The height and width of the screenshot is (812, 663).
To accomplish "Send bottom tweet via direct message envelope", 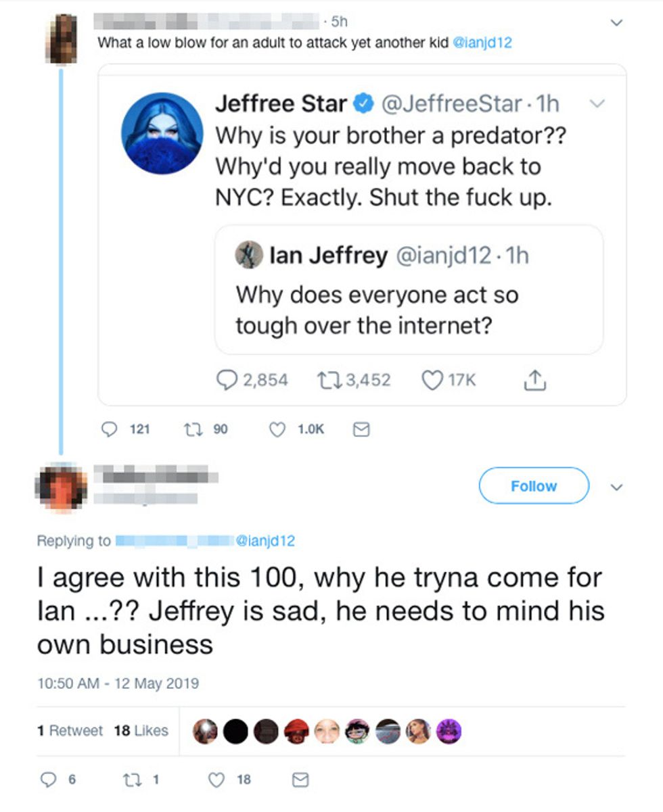I will 300,780.
